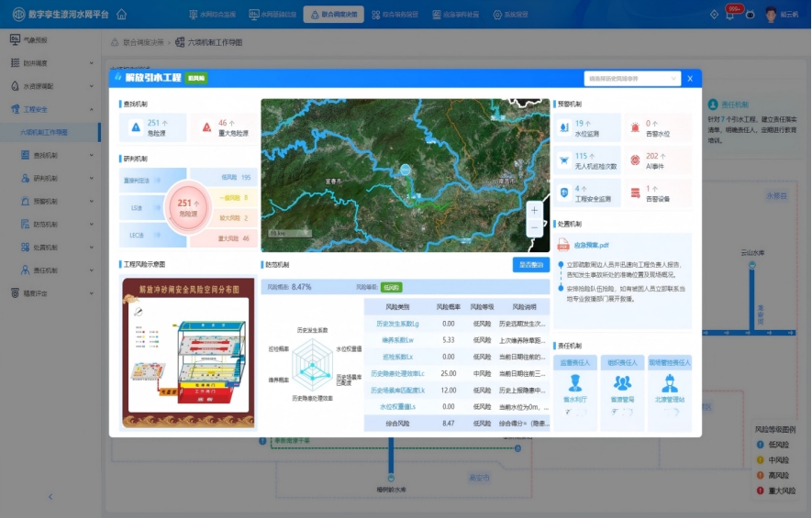This screenshot has width=812, height=518.
Task: Click the 危险源 warning triangle icon card
Action: pyautogui.click(x=136, y=127)
